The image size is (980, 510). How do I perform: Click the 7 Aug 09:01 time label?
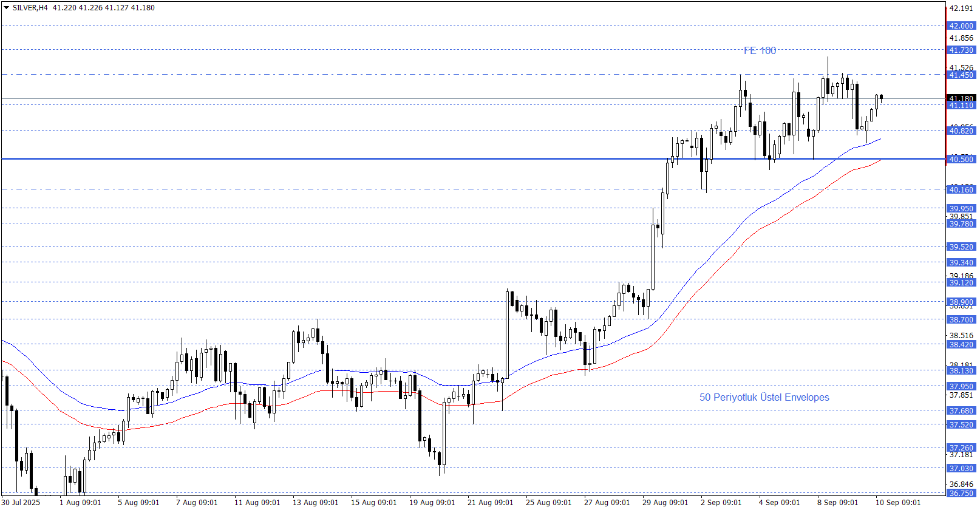(x=197, y=503)
